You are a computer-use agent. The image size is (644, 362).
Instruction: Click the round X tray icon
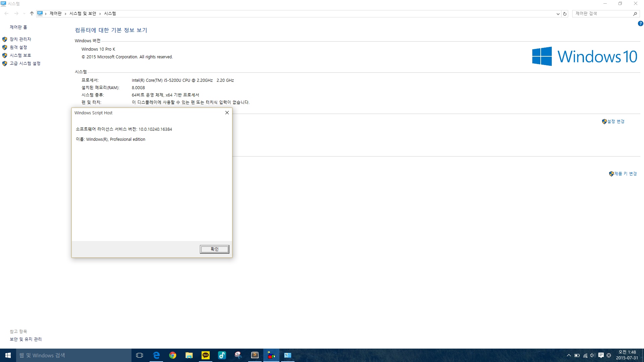pos(609,355)
